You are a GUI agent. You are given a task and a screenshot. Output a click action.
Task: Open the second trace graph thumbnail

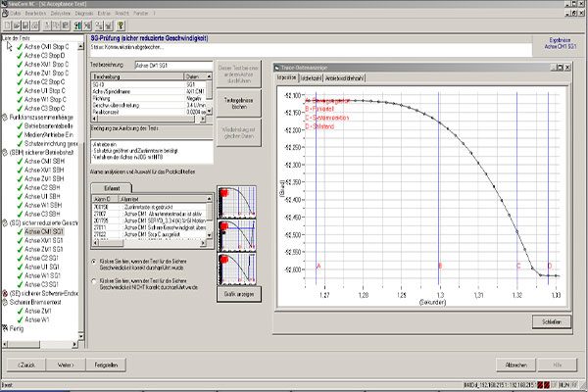237,235
